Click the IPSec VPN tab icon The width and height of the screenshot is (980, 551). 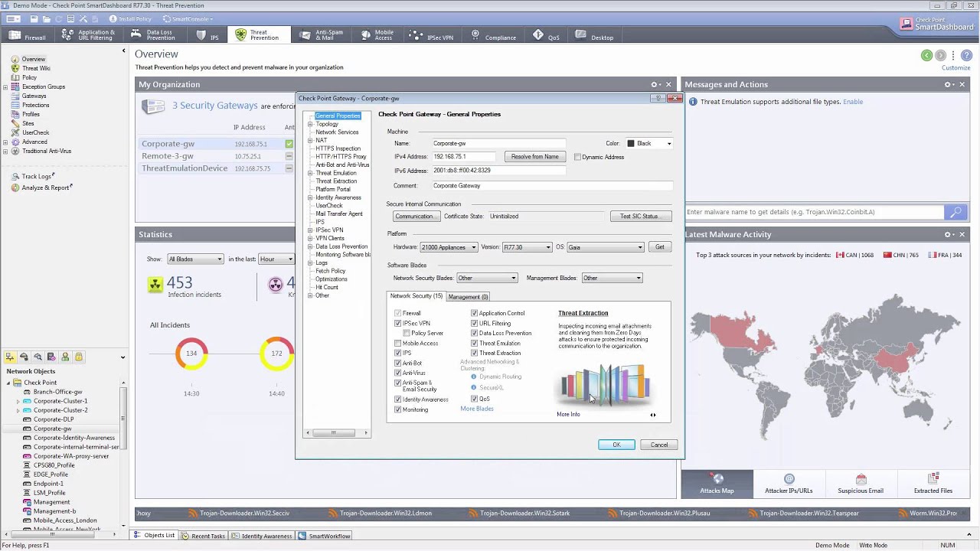(x=416, y=35)
